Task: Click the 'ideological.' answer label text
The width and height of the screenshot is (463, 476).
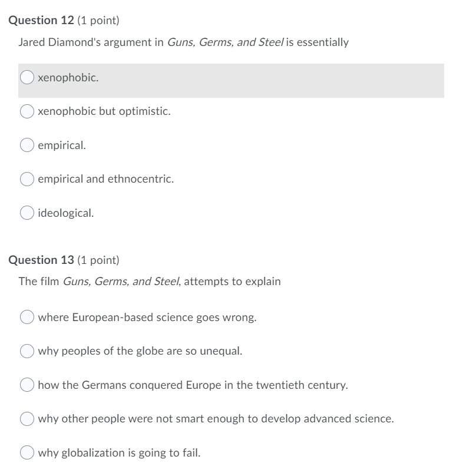Action: coord(65,213)
